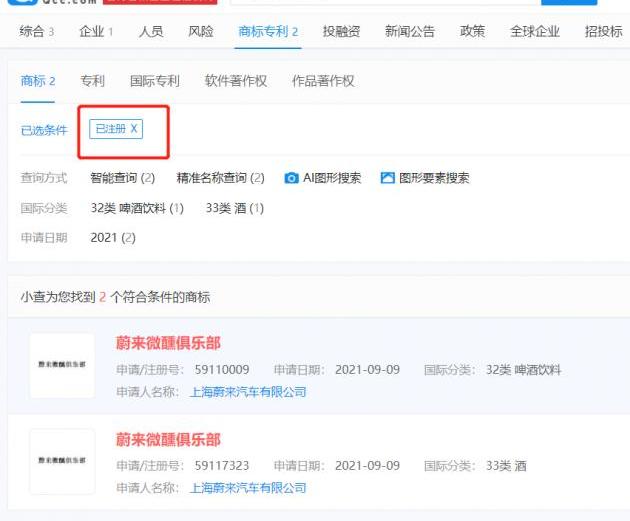
Task: Open the 人员 tab
Action: click(151, 31)
